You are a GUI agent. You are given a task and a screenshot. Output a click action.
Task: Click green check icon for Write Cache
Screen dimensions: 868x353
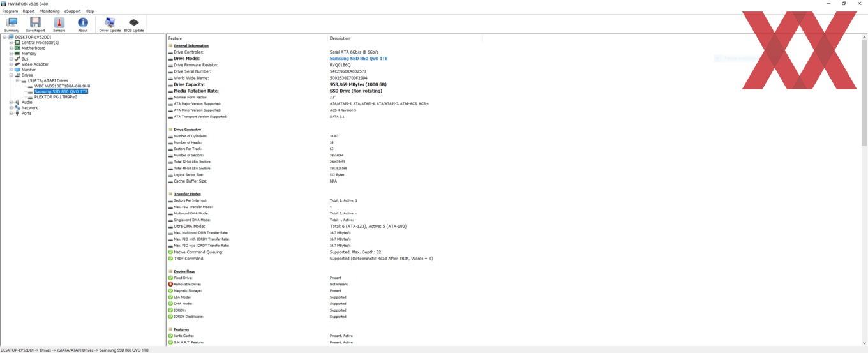[x=170, y=336]
